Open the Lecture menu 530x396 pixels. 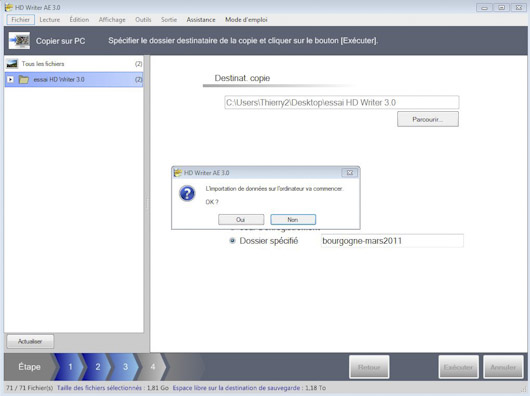[50, 20]
